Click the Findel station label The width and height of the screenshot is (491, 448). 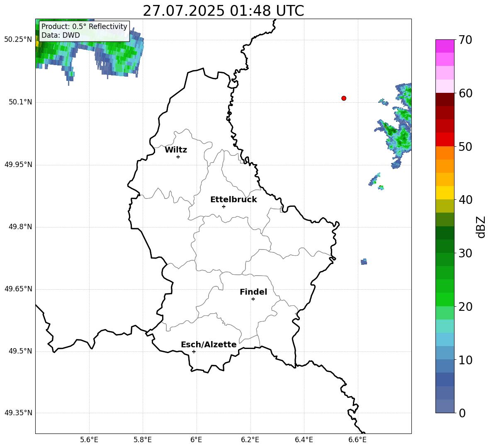253,292
